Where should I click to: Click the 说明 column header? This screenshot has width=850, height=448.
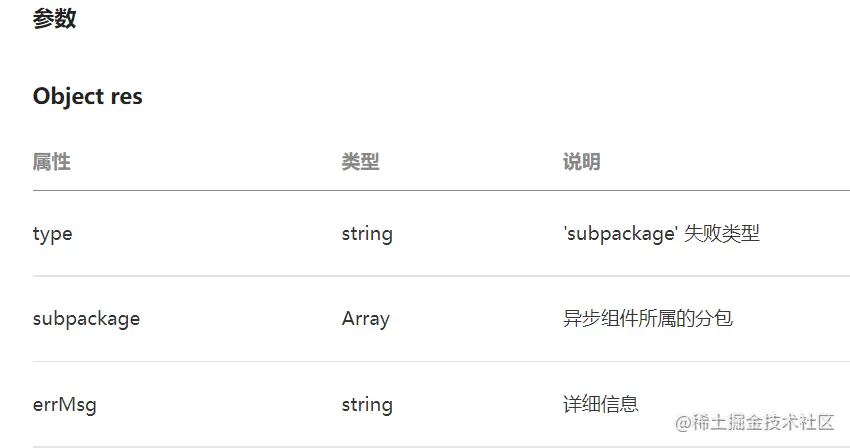(x=581, y=162)
